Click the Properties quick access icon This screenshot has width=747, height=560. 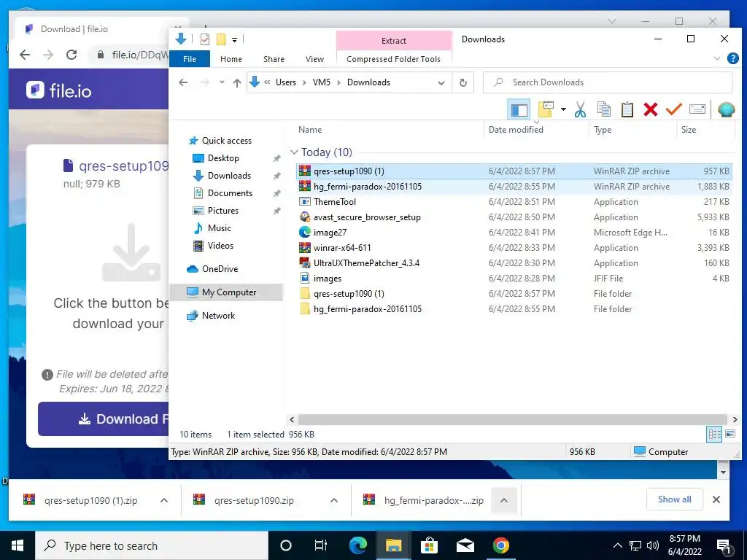point(205,39)
